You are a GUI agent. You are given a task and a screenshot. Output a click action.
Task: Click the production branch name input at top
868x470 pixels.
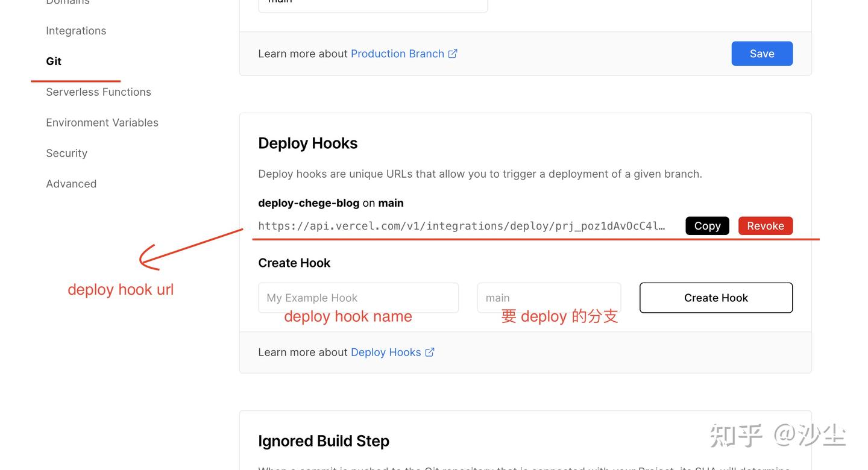[373, 5]
